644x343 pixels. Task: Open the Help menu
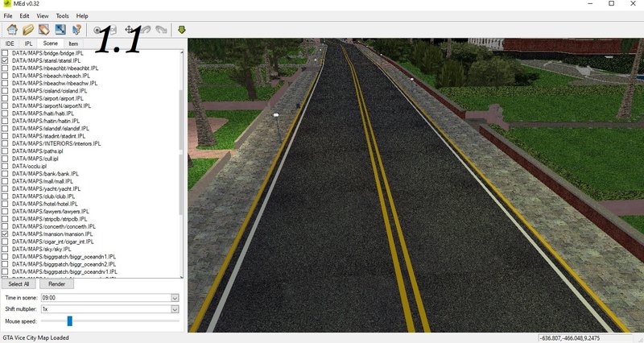click(82, 16)
